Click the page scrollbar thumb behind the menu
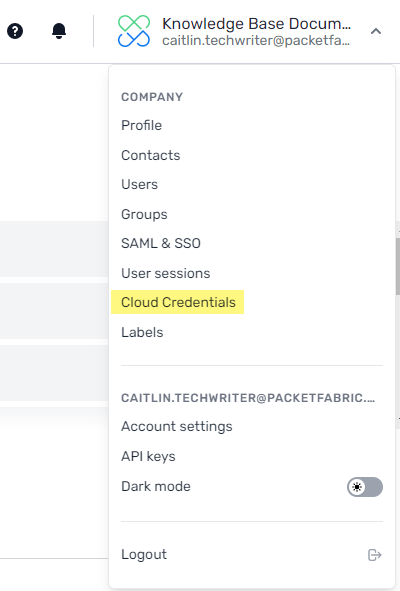The image size is (400, 591). [x=398, y=266]
